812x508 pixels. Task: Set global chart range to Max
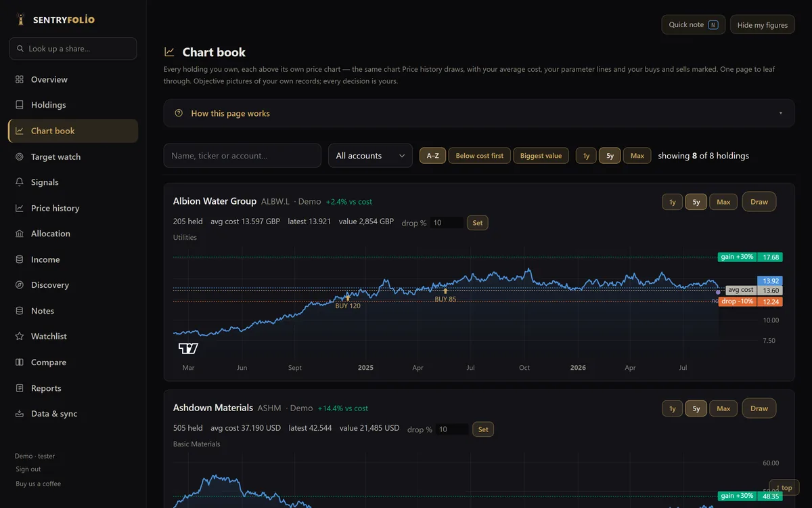pos(637,156)
